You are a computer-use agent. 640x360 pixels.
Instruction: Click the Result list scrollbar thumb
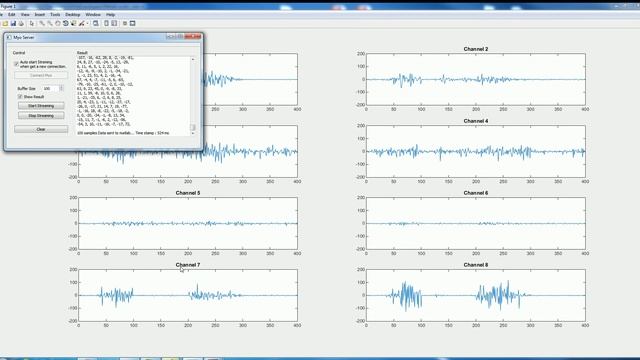coord(193,127)
